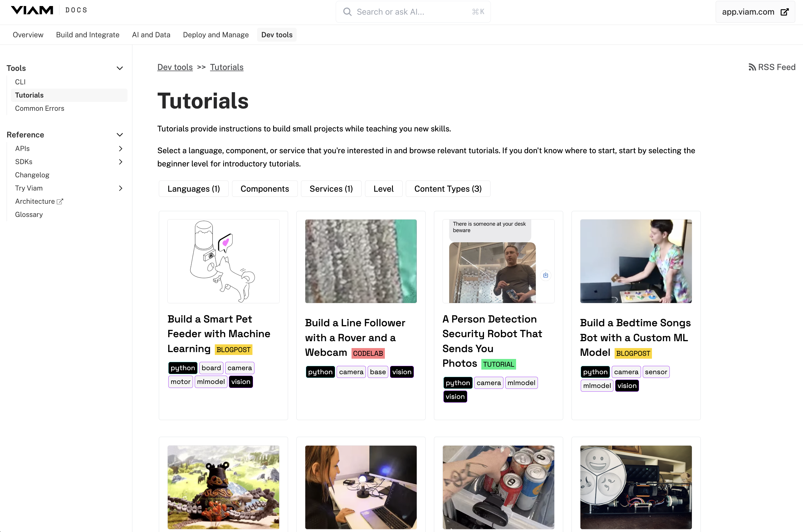
Task: Expand the APIs submenu arrow
Action: point(121,149)
